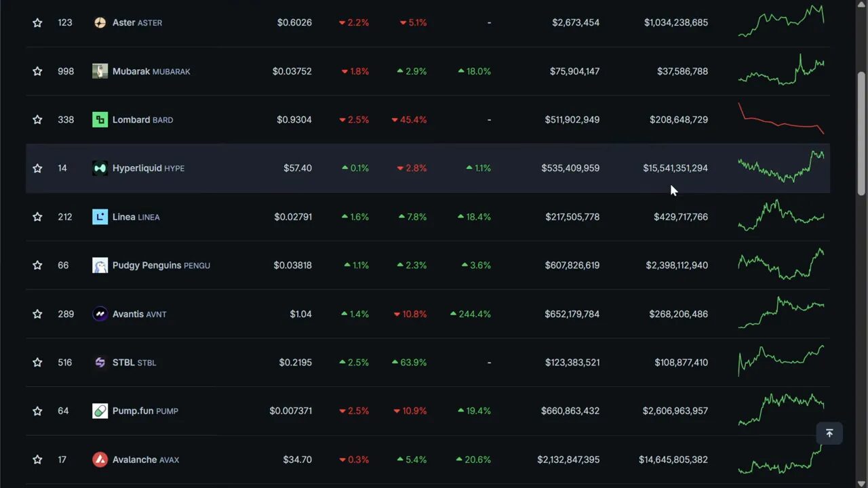Image resolution: width=868 pixels, height=488 pixels.
Task: Toggle the favorite star for Aster
Action: pyautogui.click(x=37, y=22)
